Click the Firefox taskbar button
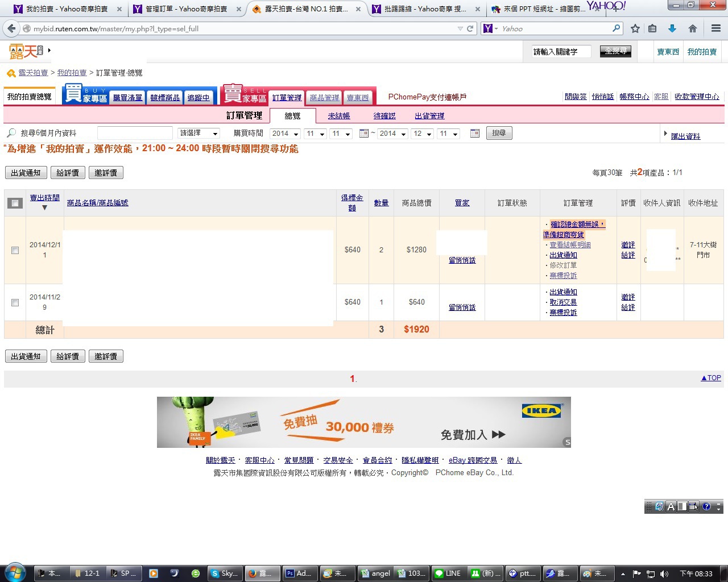Viewport: 728px width, 582px height. pos(262,573)
